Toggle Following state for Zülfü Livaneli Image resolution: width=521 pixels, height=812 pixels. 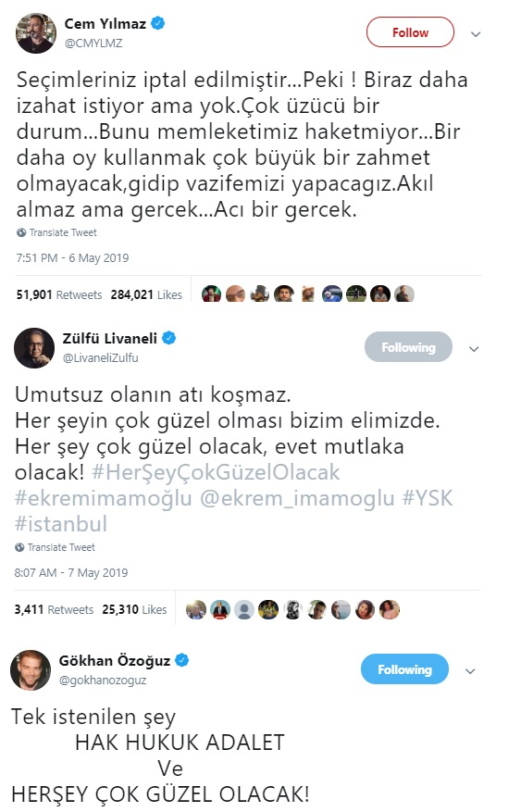click(x=408, y=347)
